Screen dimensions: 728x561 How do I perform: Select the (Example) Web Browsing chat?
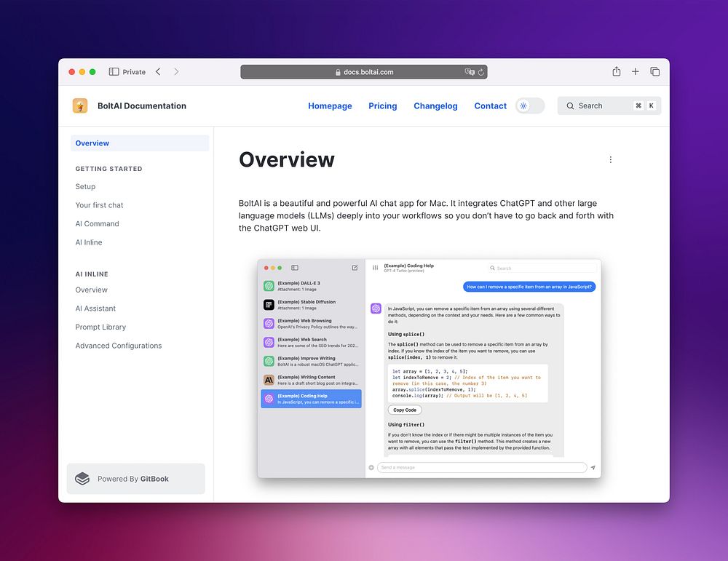tap(311, 323)
